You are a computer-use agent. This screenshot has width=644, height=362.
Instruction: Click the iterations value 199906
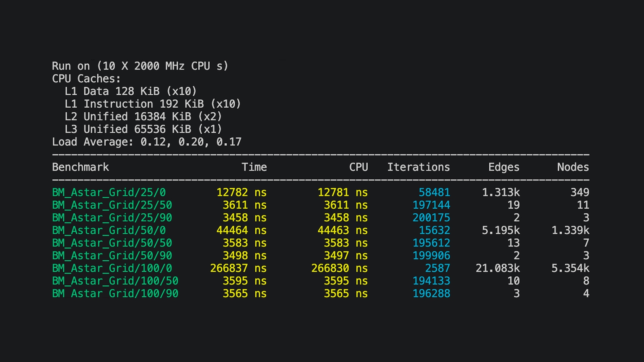click(431, 255)
